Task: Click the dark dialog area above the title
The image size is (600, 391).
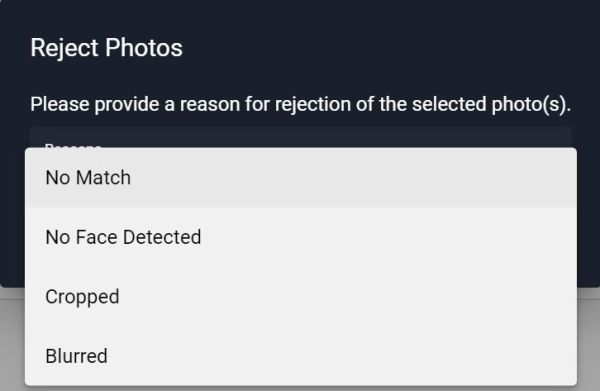Action: pyautogui.click(x=300, y=15)
